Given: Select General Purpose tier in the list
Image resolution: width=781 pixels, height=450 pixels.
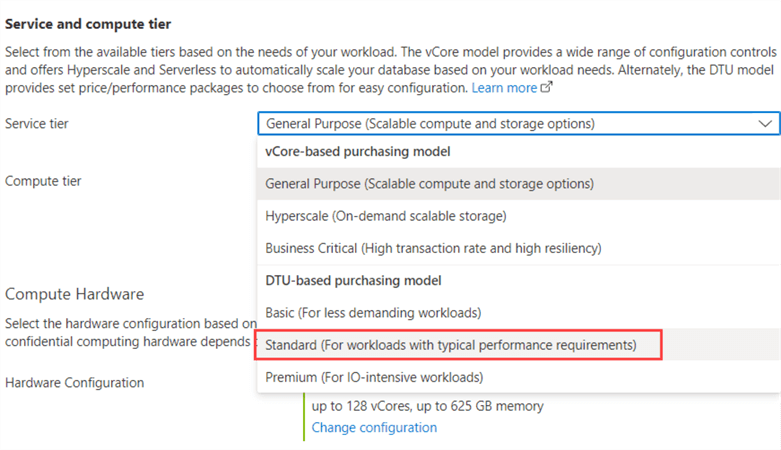Looking at the screenshot, I should 429,184.
